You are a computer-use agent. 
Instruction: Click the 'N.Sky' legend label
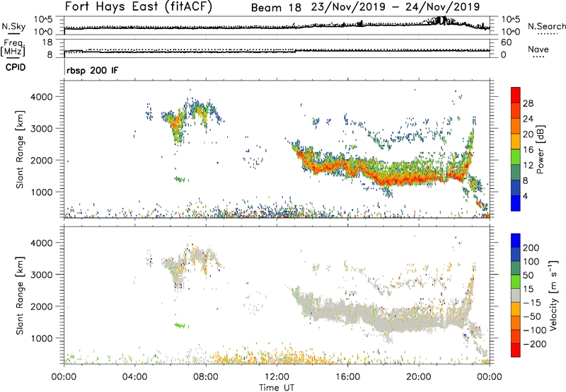[13, 26]
